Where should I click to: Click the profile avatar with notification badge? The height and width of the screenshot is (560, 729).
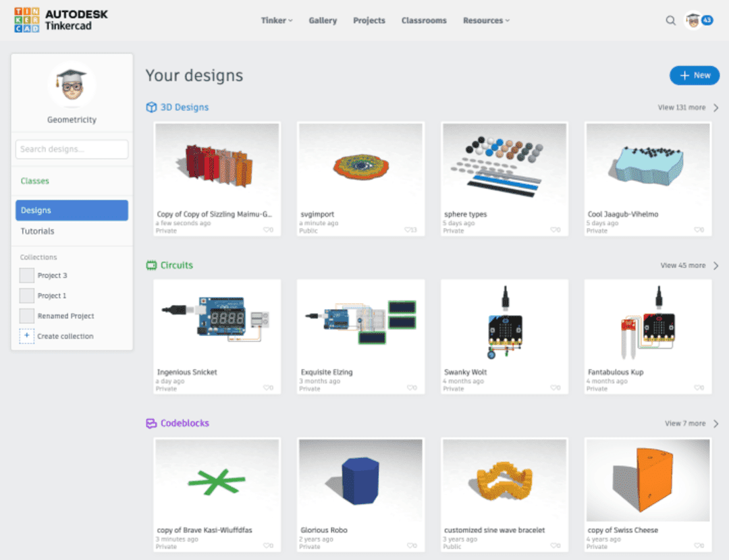pyautogui.click(x=695, y=20)
